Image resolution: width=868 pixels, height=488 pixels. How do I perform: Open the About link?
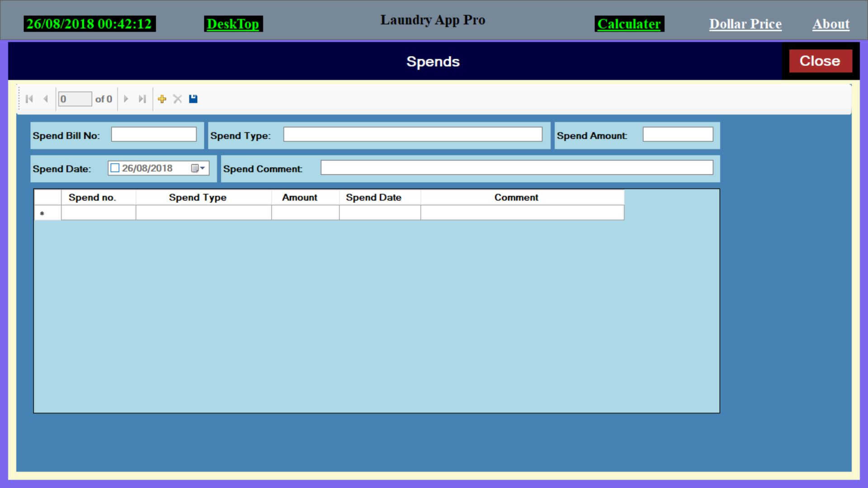tap(831, 24)
